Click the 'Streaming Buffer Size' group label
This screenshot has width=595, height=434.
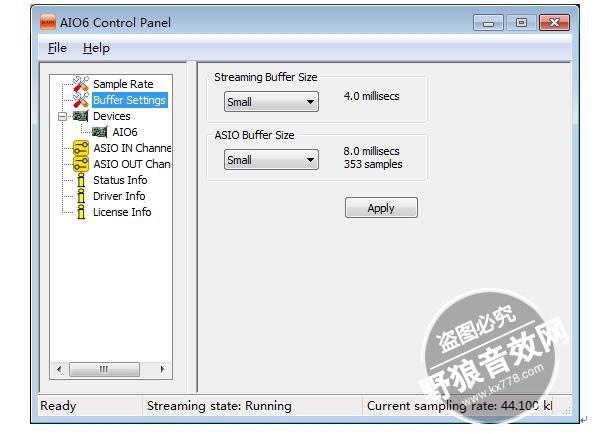pyautogui.click(x=266, y=77)
